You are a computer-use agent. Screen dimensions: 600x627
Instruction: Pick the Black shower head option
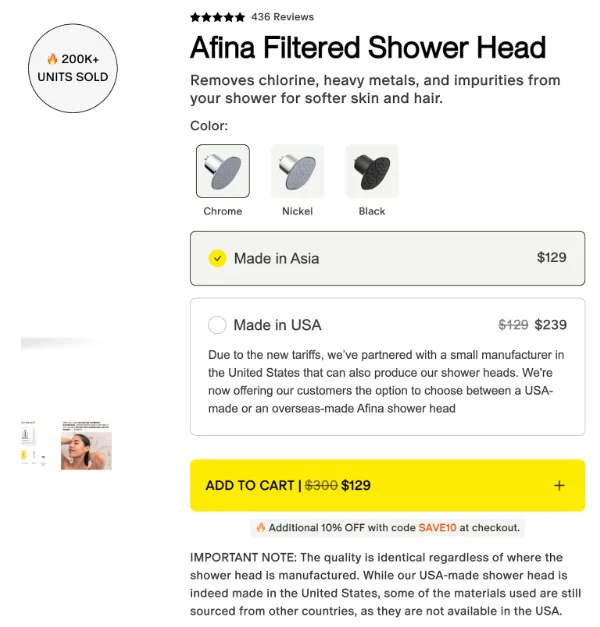[371, 171]
